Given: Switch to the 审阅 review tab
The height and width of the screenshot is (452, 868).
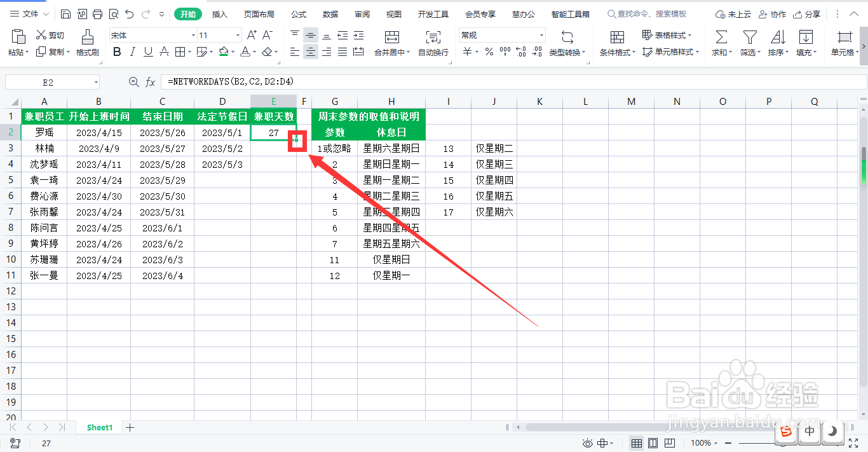Looking at the screenshot, I should pos(362,14).
